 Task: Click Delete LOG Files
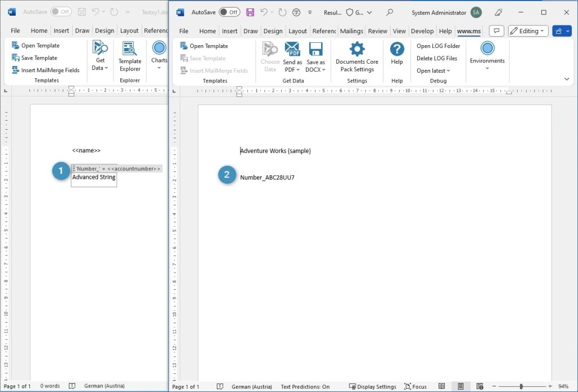pyautogui.click(x=438, y=58)
